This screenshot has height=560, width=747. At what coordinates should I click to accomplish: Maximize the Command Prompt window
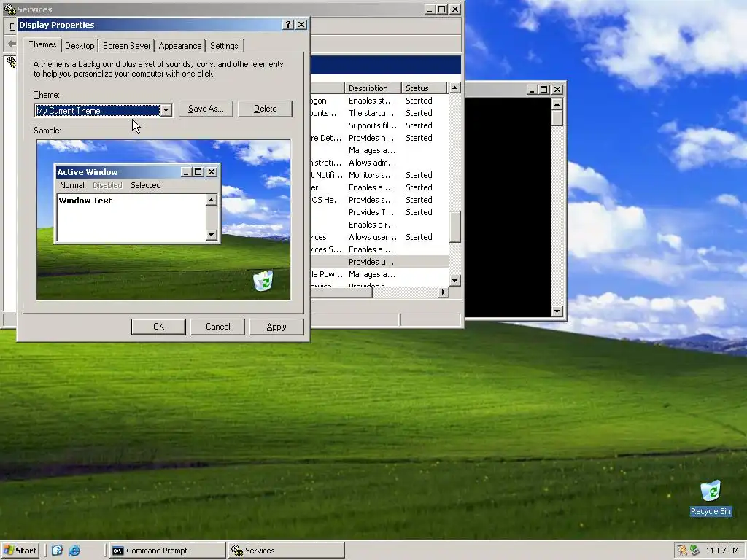point(543,89)
